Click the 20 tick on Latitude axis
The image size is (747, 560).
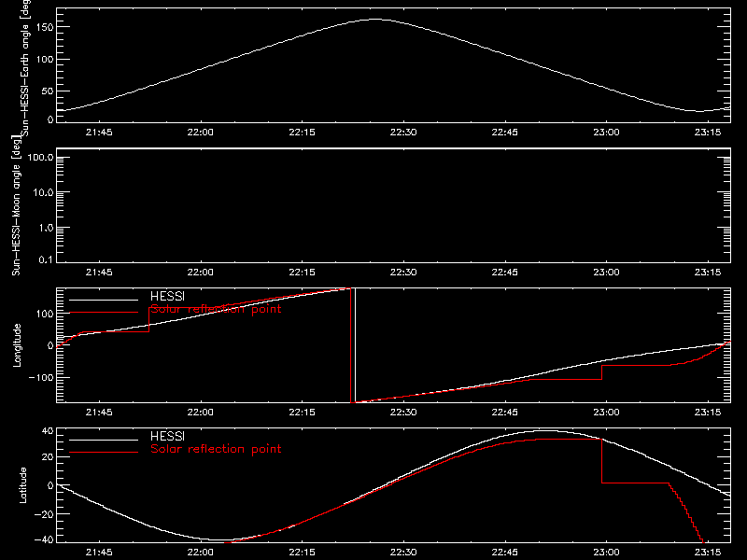pyautogui.click(x=48, y=457)
